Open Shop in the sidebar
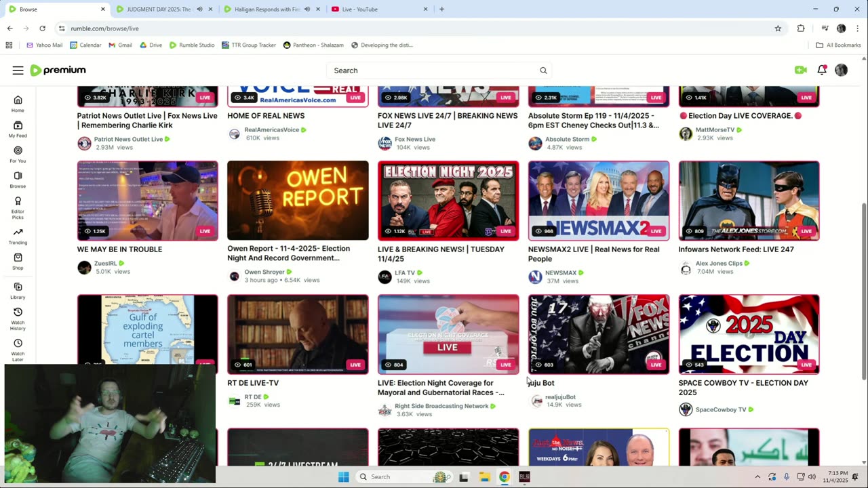 [18, 262]
